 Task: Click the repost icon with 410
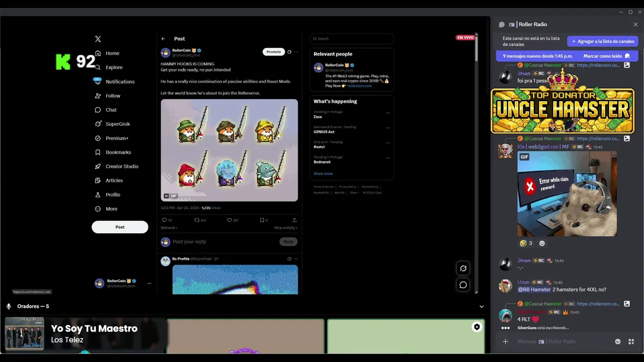(200, 220)
